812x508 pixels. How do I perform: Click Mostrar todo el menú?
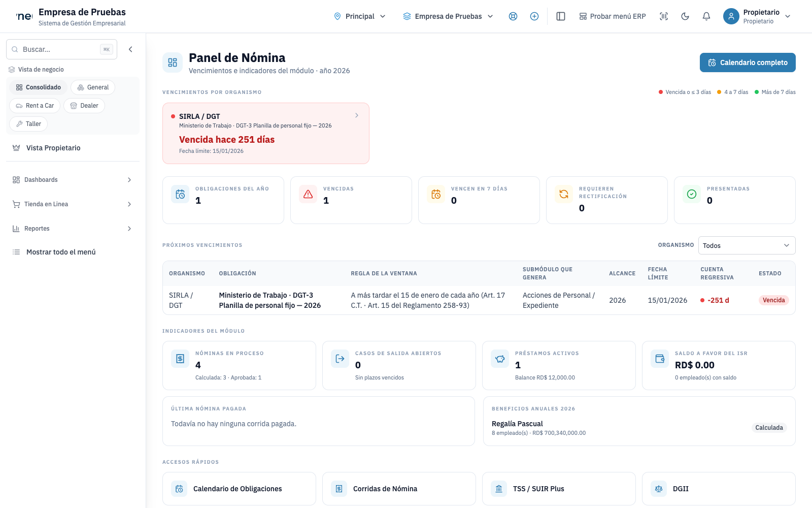pyautogui.click(x=73, y=252)
